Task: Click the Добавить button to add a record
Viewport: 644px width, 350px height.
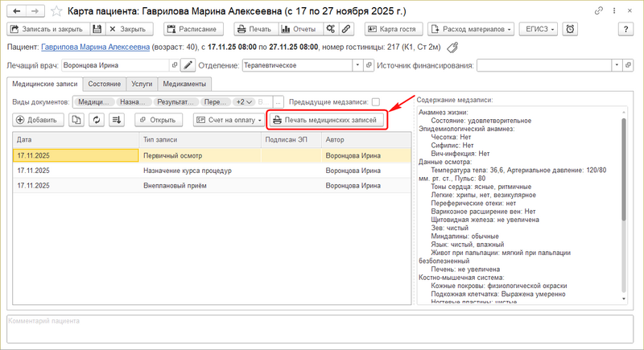Action: 38,120
